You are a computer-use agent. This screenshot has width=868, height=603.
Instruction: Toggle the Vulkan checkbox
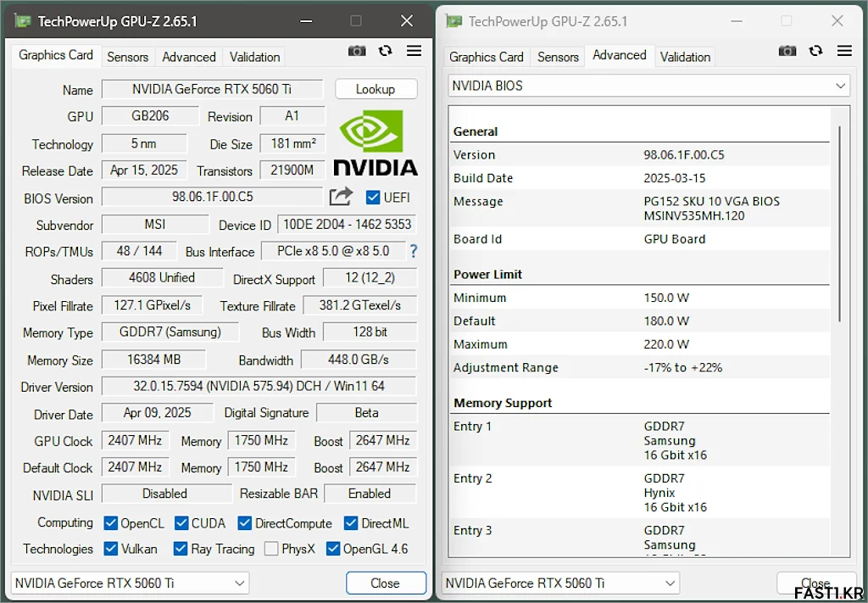(x=111, y=549)
